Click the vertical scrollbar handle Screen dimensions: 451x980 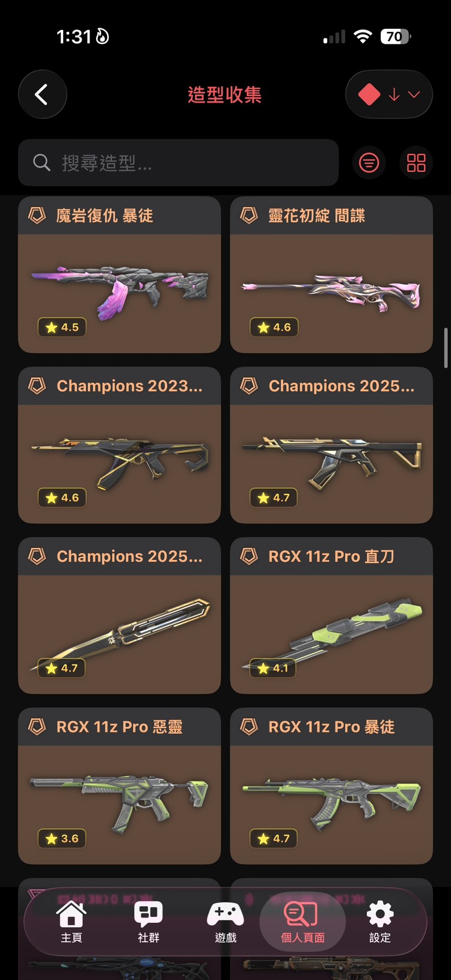[x=446, y=348]
